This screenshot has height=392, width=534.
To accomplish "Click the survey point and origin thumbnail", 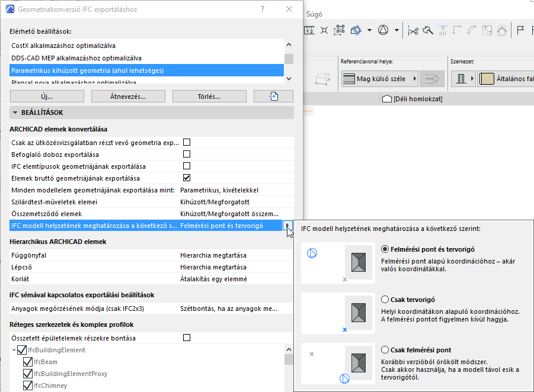I will coord(338,263).
